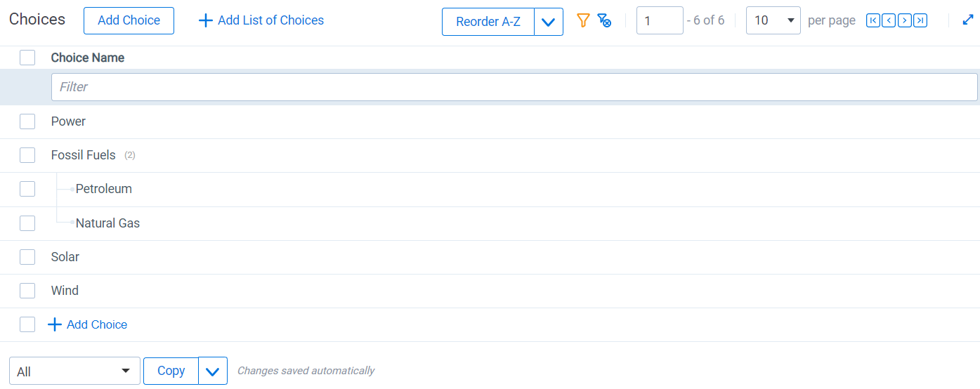Viewport: 980px width, 389px height.
Task: Click the Power choice name
Action: (68, 121)
